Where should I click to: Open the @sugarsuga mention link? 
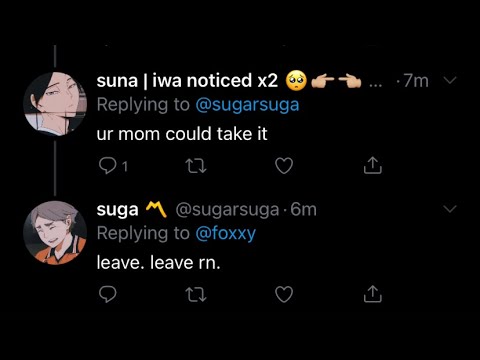click(x=247, y=105)
